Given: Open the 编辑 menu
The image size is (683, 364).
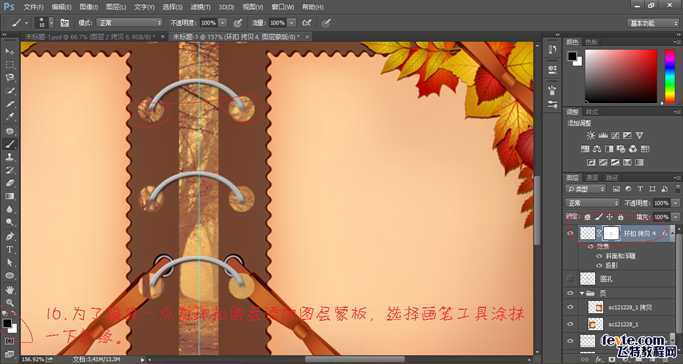Looking at the screenshot, I should pos(61,7).
